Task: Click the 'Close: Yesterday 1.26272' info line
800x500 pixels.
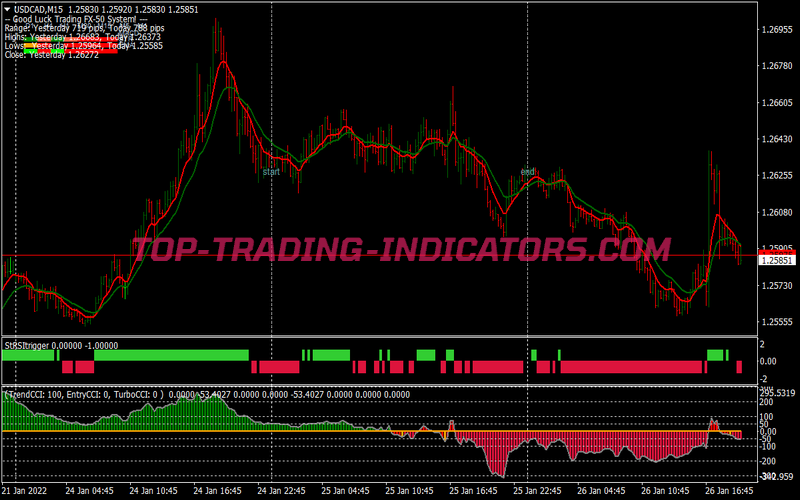Action: 52,55
